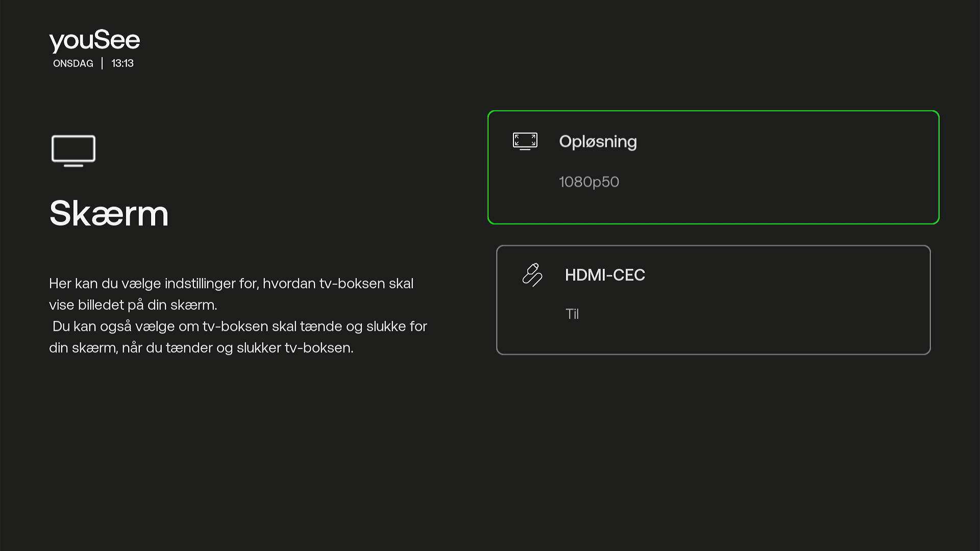Click the line 'Her kan du vælge indstillinger'
The image size is (980, 551).
tap(231, 284)
